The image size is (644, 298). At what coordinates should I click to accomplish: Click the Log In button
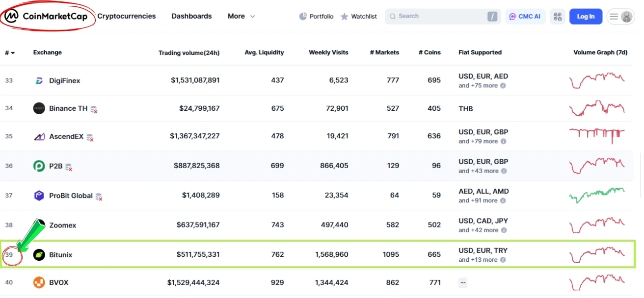(586, 16)
